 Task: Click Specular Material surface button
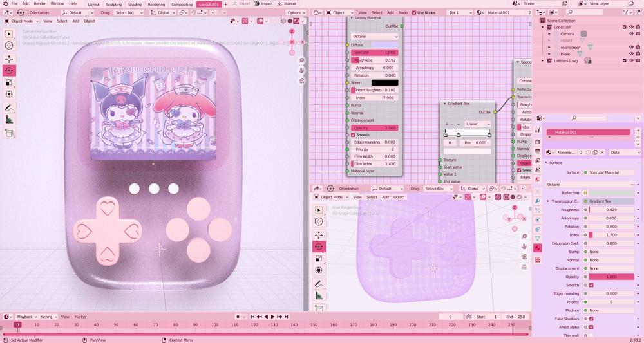[609, 172]
